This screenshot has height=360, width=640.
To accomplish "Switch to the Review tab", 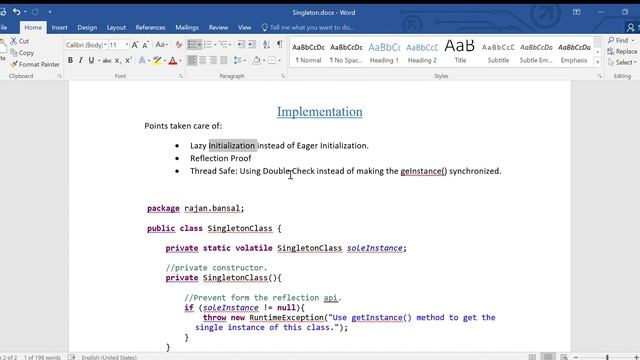I will coord(218,27).
